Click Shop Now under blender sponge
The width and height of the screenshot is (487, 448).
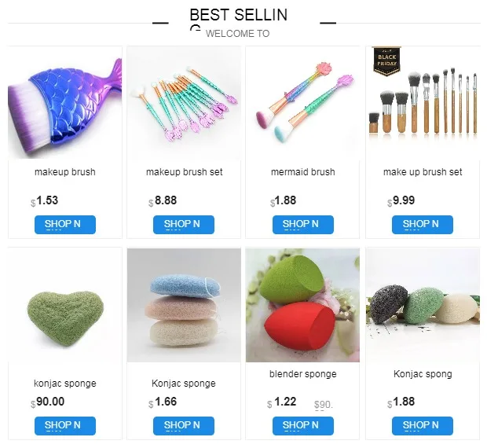[303, 426]
